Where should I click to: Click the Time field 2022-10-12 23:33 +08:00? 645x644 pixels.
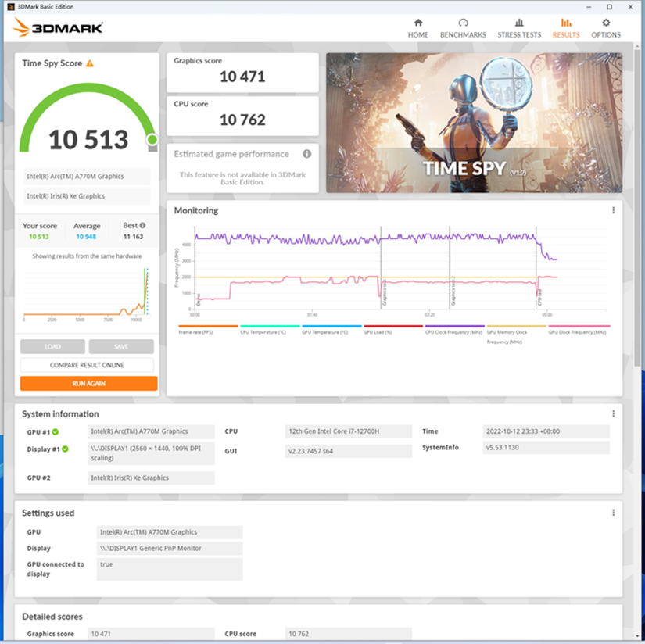546,431
